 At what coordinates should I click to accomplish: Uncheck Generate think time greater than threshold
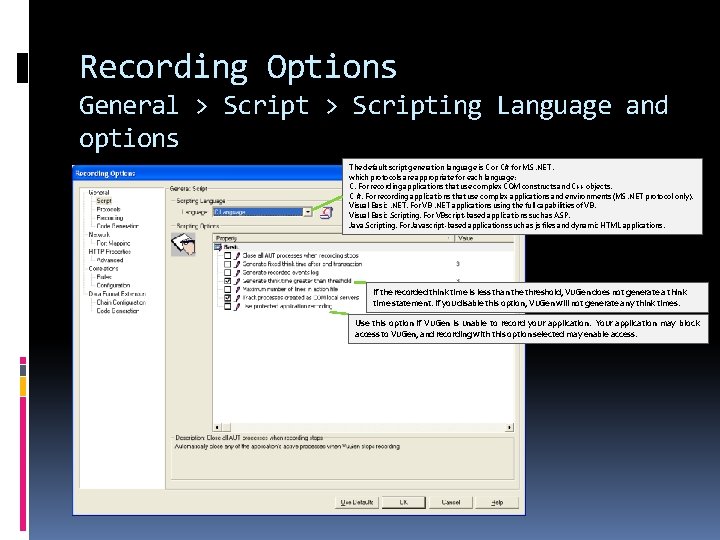(227, 281)
